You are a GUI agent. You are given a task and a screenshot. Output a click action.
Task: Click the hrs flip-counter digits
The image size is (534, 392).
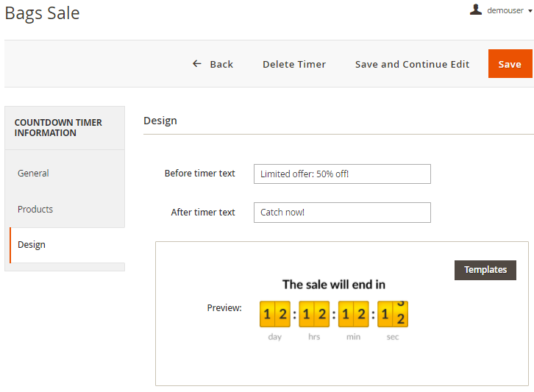314,314
